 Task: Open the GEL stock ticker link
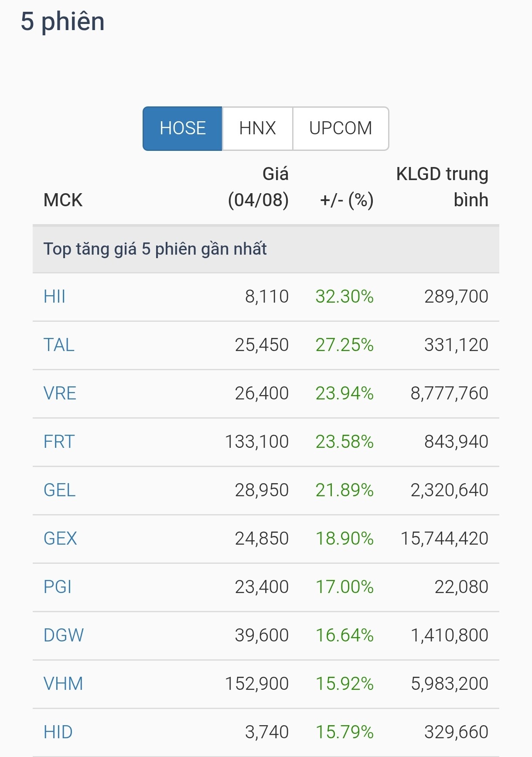point(59,490)
